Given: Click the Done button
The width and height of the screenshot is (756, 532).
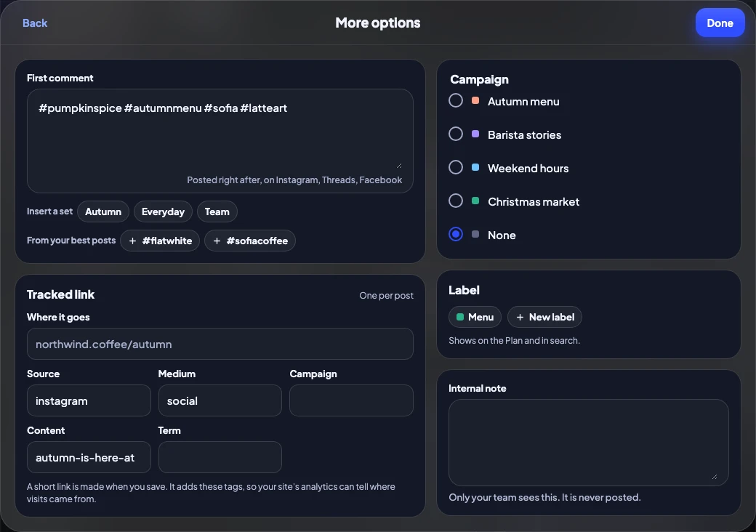Looking at the screenshot, I should click(x=720, y=23).
